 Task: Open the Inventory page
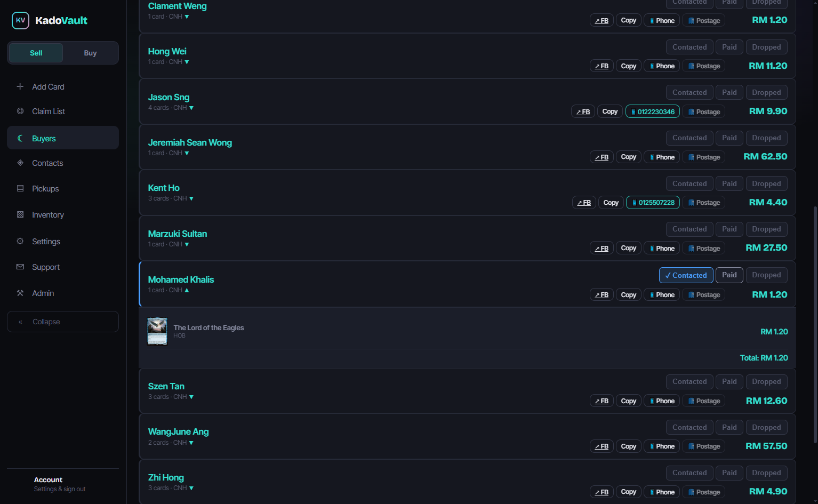[63, 214]
